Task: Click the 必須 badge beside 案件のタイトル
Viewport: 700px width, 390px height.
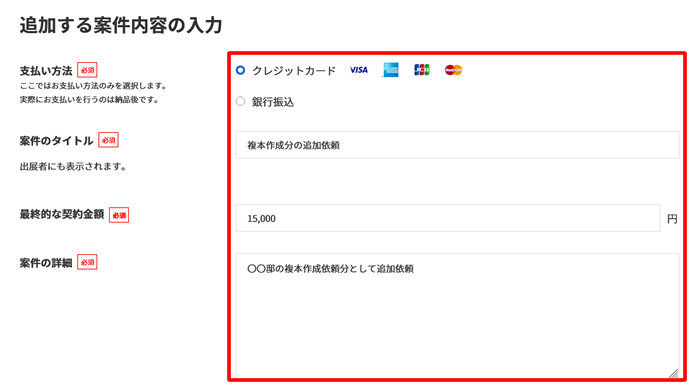Action: click(108, 140)
